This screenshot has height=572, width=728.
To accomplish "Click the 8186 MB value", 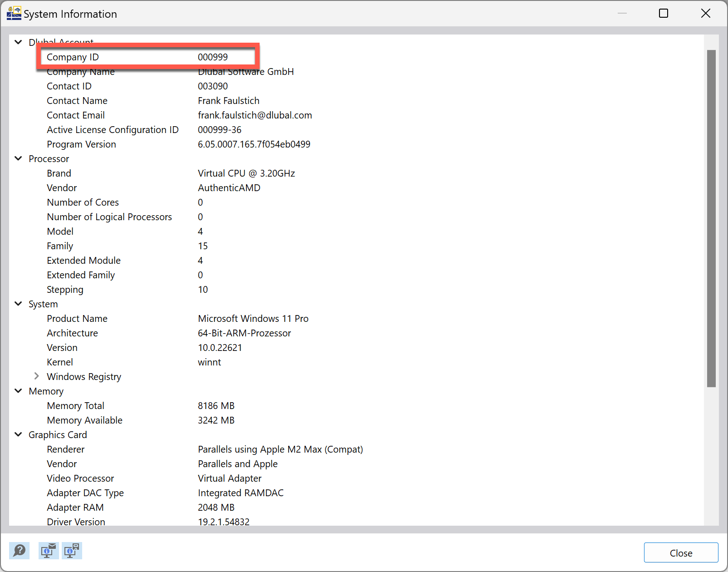I will (216, 406).
